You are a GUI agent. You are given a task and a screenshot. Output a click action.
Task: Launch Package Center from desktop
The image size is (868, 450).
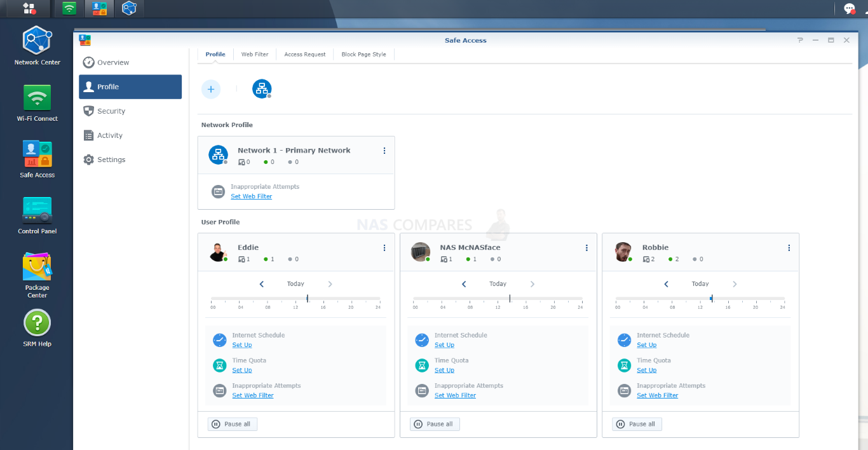pos(37,275)
